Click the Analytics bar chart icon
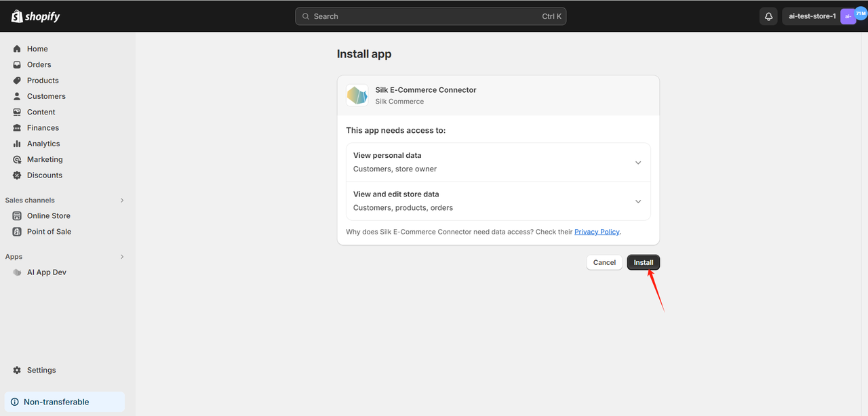The height and width of the screenshot is (416, 868). 17,144
